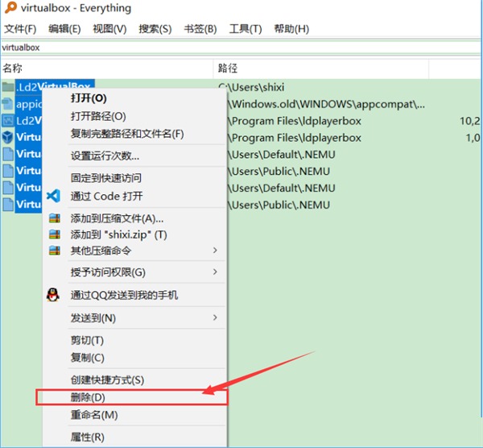Click the QQ penguin icon in context menu
The image size is (483, 448).
tap(54, 295)
